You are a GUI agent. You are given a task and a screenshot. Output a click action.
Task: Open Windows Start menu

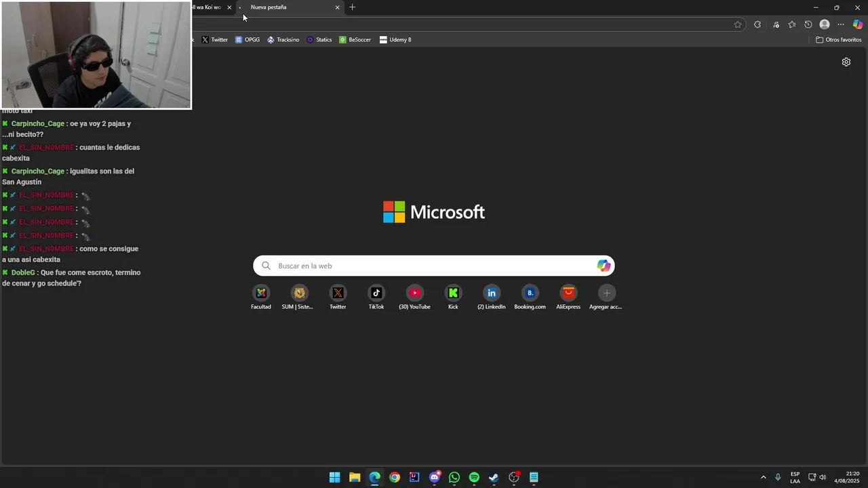coord(335,477)
